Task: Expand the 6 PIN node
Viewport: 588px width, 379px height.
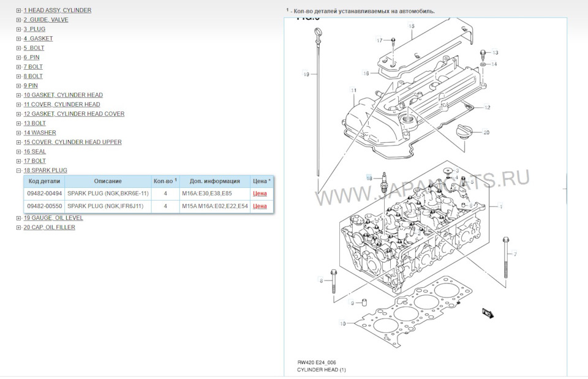Action: point(18,58)
